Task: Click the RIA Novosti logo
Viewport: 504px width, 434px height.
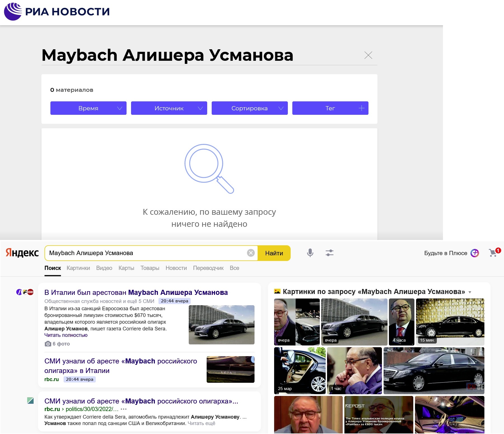Action: pos(57,11)
